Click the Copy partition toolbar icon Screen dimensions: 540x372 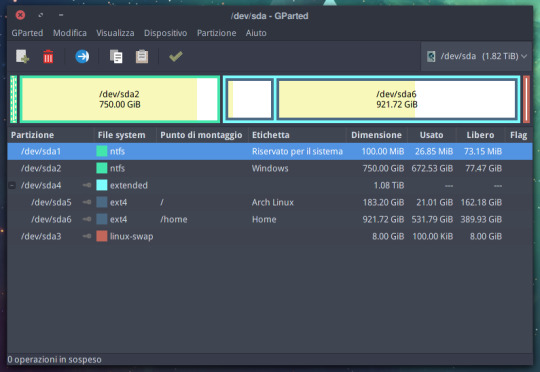[x=116, y=56]
